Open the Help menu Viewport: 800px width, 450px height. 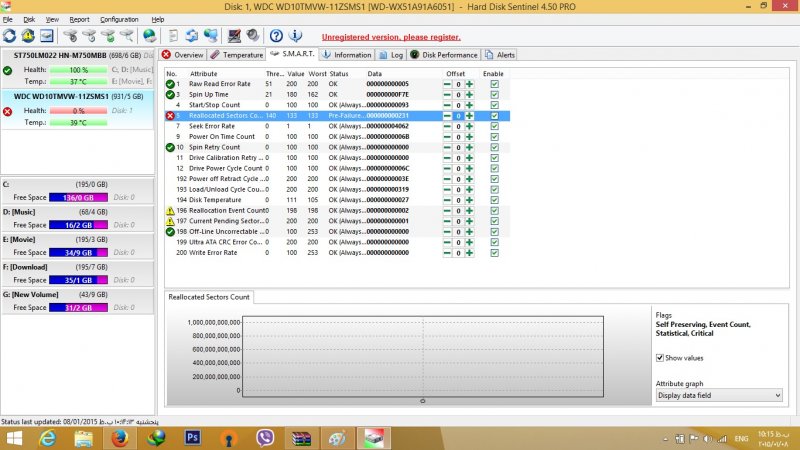point(158,19)
